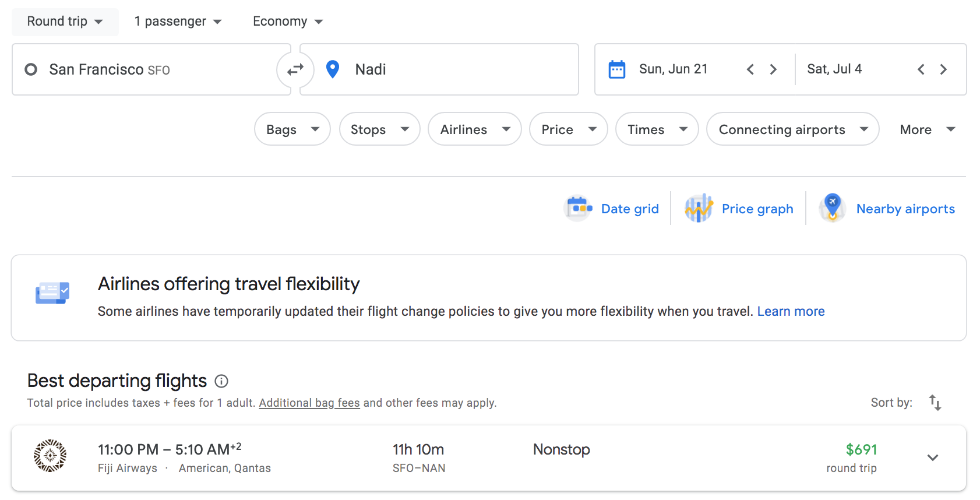Click the Nonstop label
This screenshot has height=500, width=980.
click(562, 449)
